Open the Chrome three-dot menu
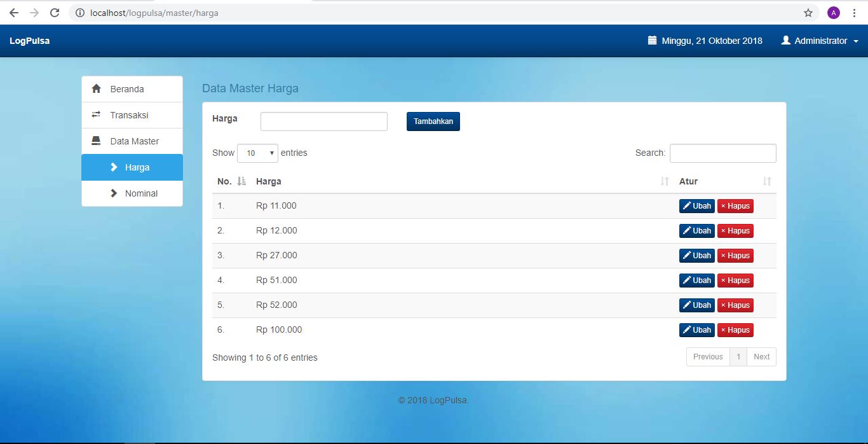 point(855,13)
